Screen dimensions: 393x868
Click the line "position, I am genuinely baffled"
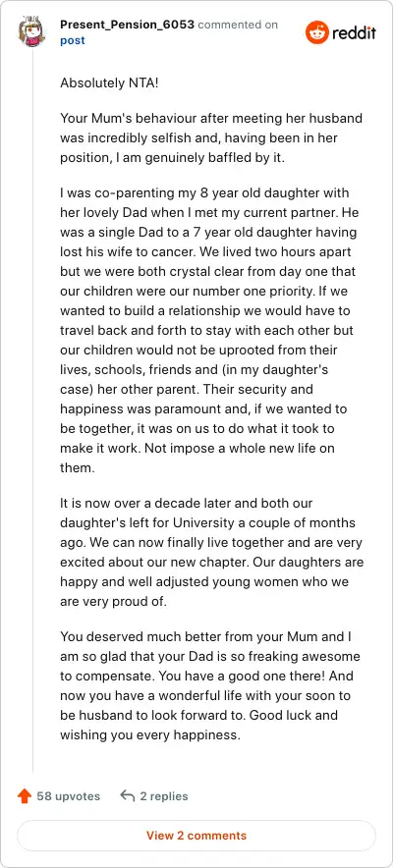(x=172, y=158)
